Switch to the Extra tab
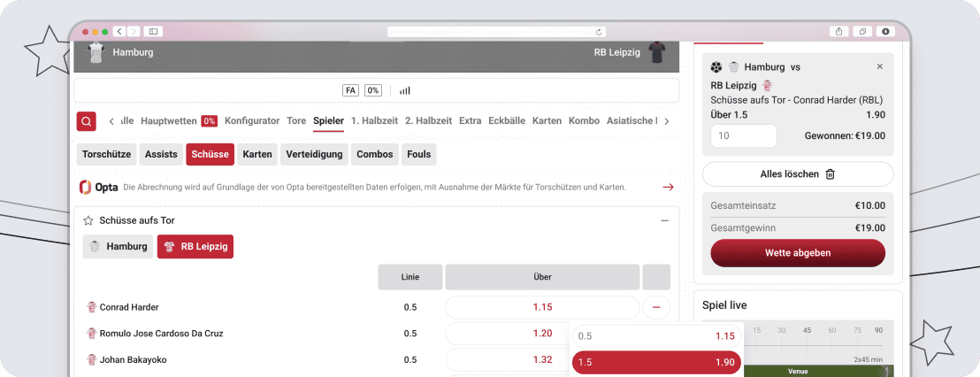Screen dimensions: 980x377 click(x=470, y=120)
